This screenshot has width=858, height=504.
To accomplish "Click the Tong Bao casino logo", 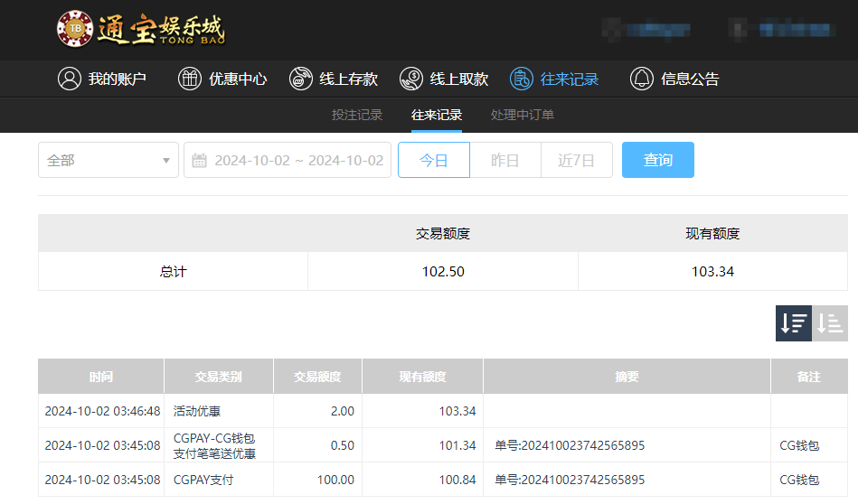I will (x=141, y=29).
